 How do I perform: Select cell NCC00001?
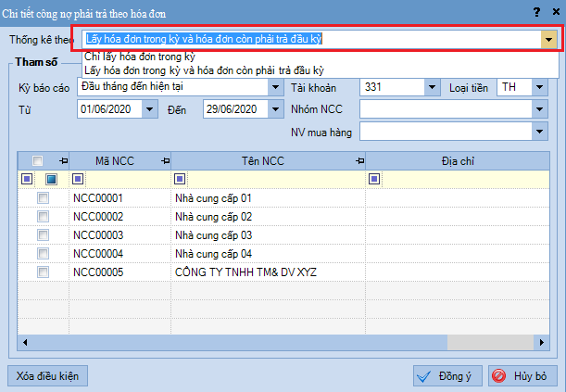click(119, 197)
